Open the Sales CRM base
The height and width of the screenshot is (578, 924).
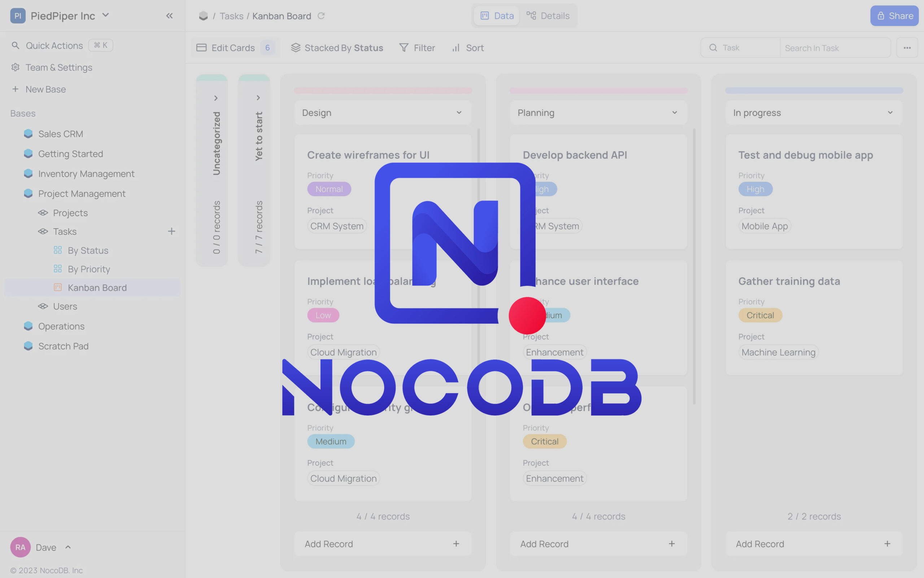click(x=60, y=134)
